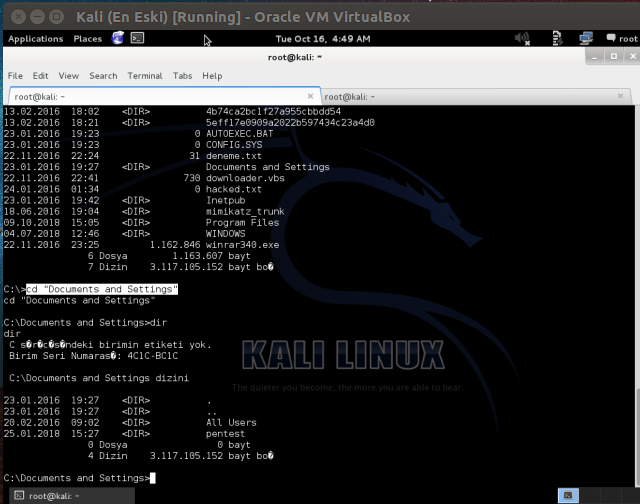Open the File menu in terminal
Screen dimensions: 640x504
point(15,76)
